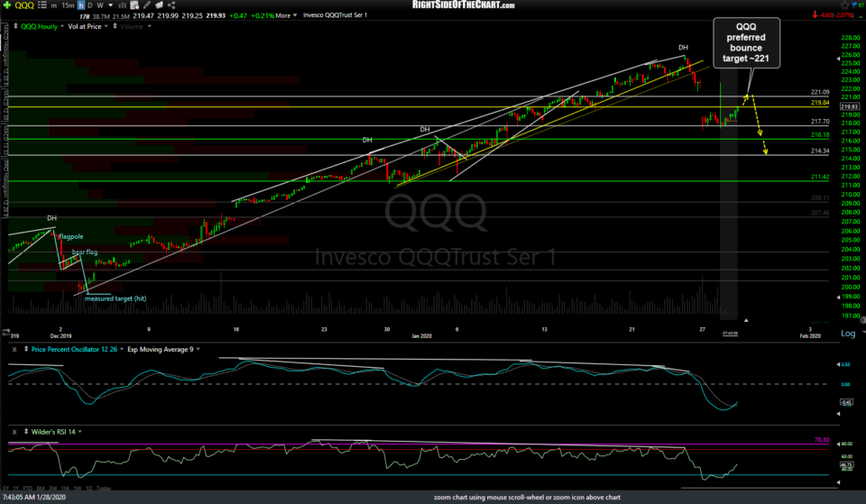866x504 pixels.
Task: Open the timeframe dropdown arrow
Action: pyautogui.click(x=110, y=5)
